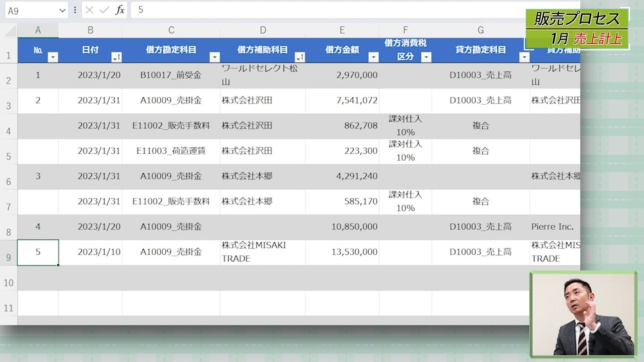The width and height of the screenshot is (644, 362).
Task: Click the formula bar cancel X icon
Action: (x=89, y=10)
